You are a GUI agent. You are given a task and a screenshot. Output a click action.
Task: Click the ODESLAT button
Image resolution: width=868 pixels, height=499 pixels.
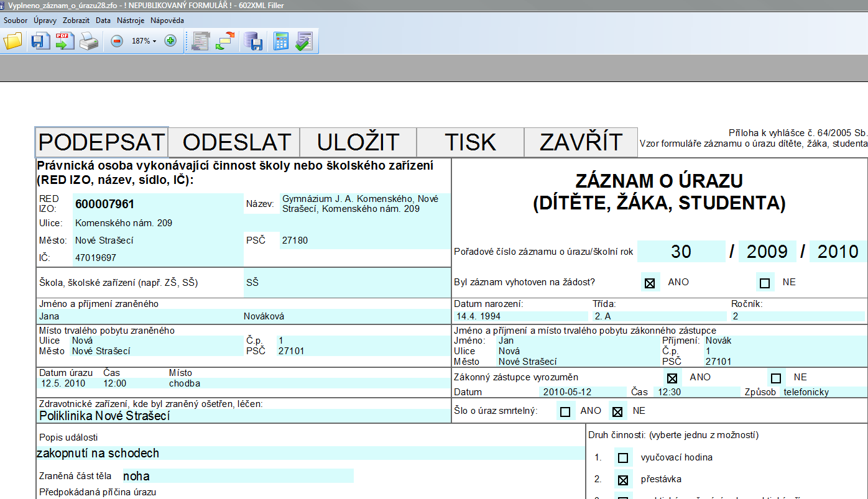tap(234, 142)
